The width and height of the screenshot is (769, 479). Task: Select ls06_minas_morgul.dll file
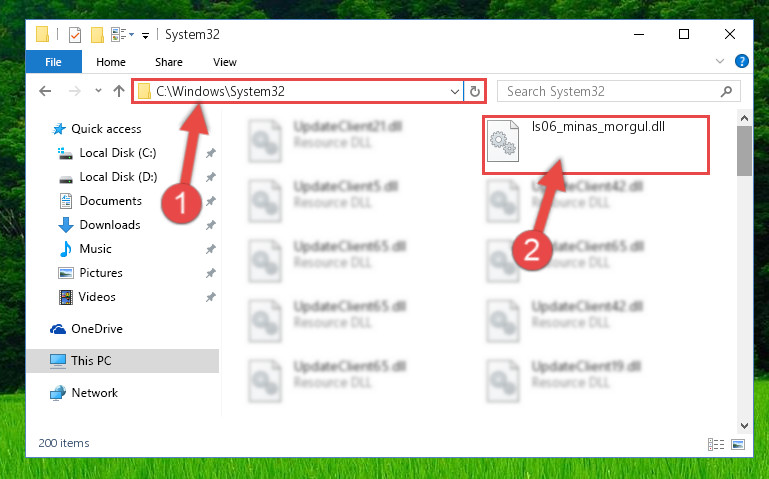point(595,142)
